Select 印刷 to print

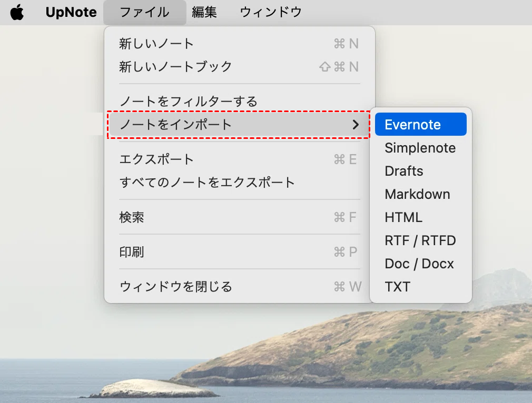click(x=239, y=252)
